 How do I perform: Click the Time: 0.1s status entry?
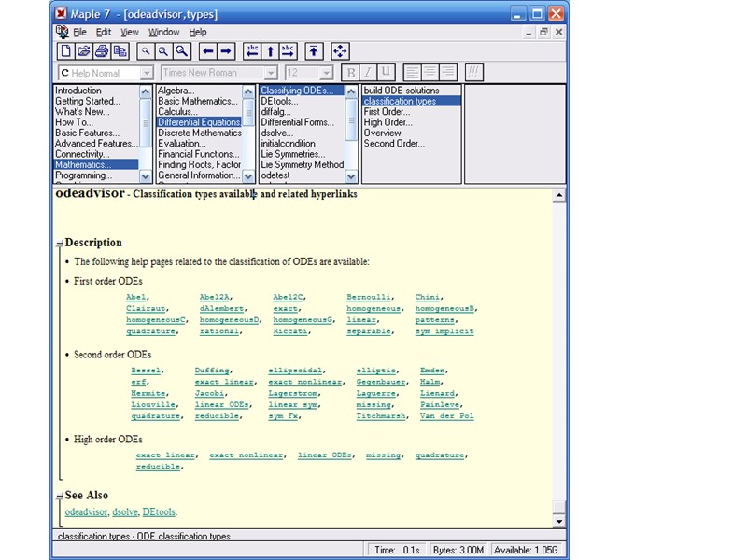click(x=396, y=550)
